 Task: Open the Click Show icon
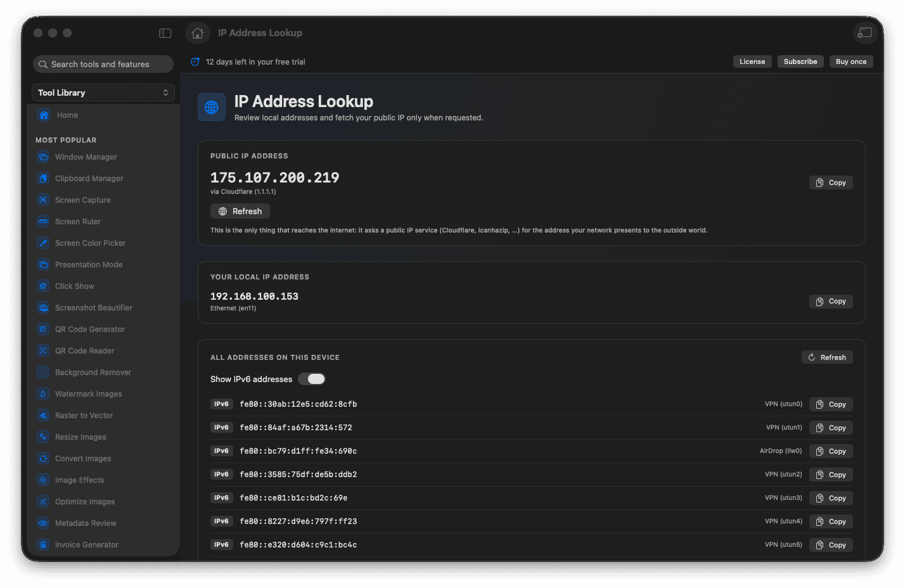point(43,286)
